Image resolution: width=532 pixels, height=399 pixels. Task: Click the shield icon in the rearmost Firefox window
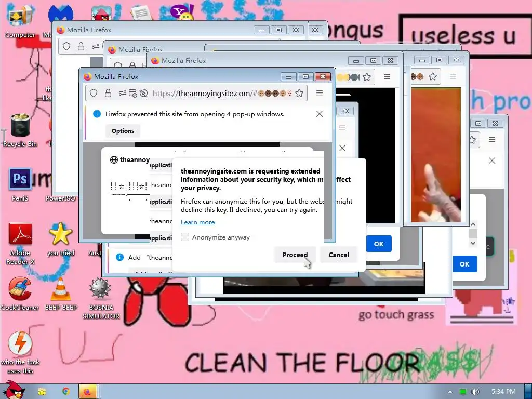(x=66, y=46)
